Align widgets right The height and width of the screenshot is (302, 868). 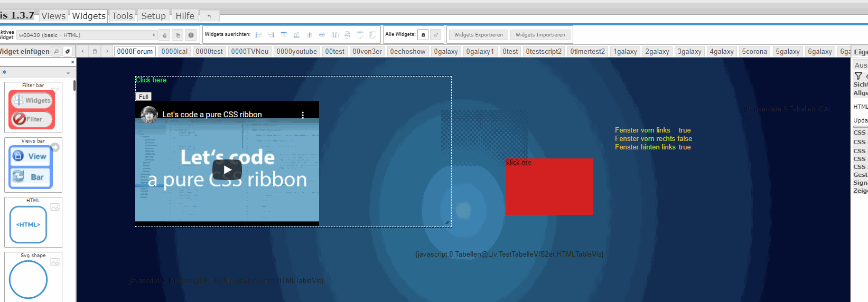(x=272, y=35)
